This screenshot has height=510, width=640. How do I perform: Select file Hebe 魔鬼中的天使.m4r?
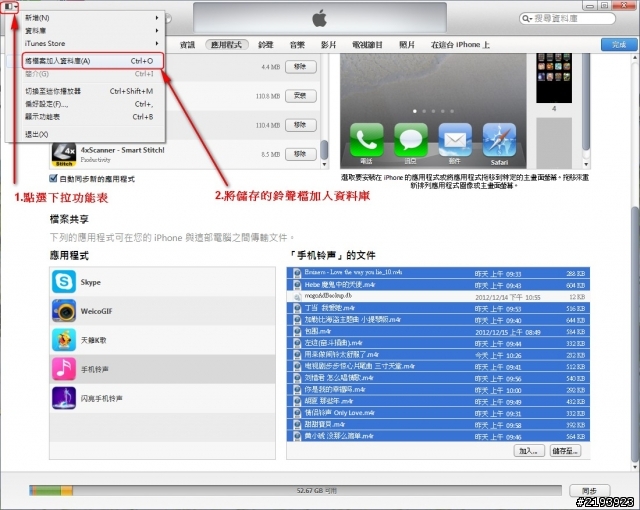click(438, 285)
